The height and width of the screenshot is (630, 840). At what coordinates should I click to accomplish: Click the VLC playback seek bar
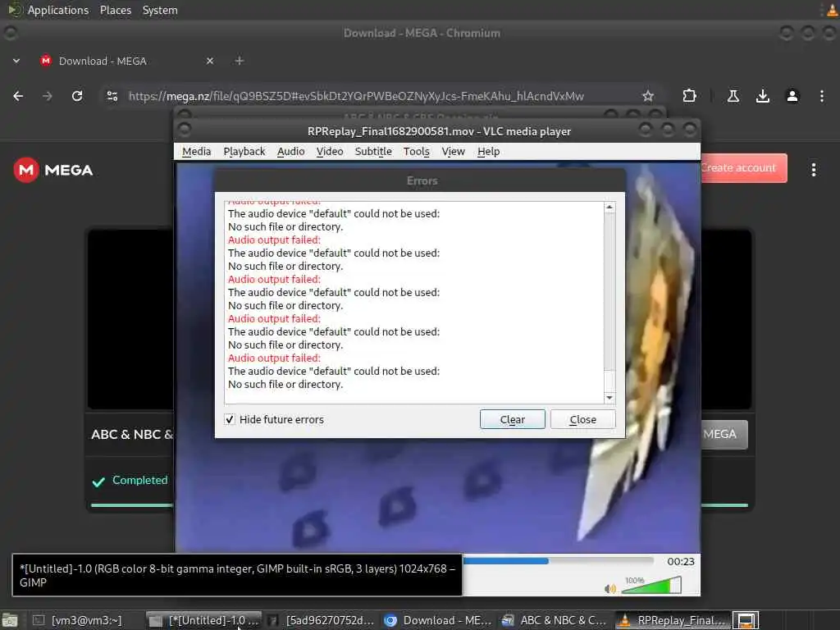[558, 561]
